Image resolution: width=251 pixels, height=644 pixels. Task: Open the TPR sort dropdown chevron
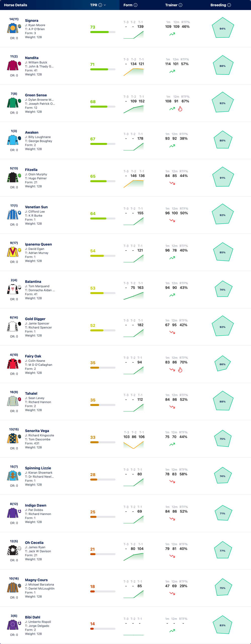click(105, 5)
